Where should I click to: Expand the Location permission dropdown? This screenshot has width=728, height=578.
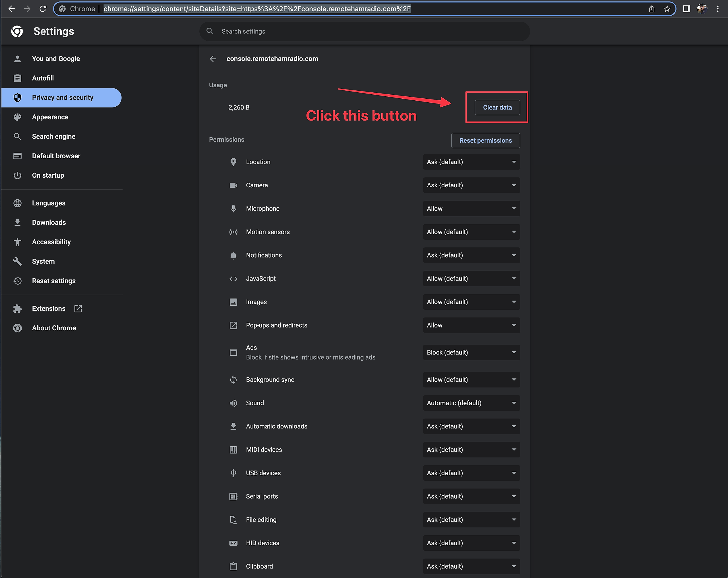471,162
